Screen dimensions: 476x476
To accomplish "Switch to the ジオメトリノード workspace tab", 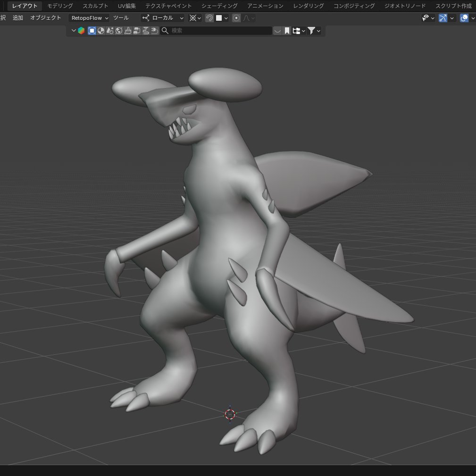I will coord(405,6).
